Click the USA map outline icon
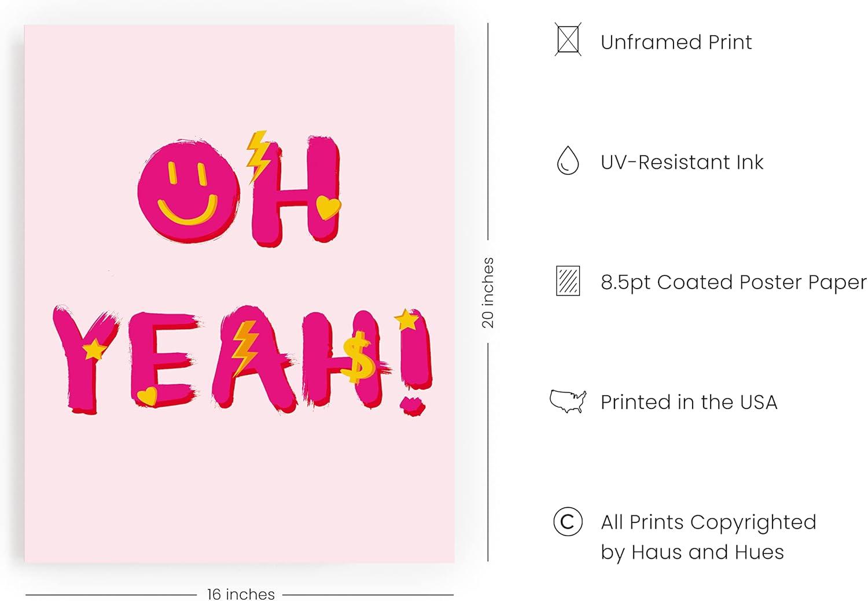The width and height of the screenshot is (868, 601). [x=568, y=401]
